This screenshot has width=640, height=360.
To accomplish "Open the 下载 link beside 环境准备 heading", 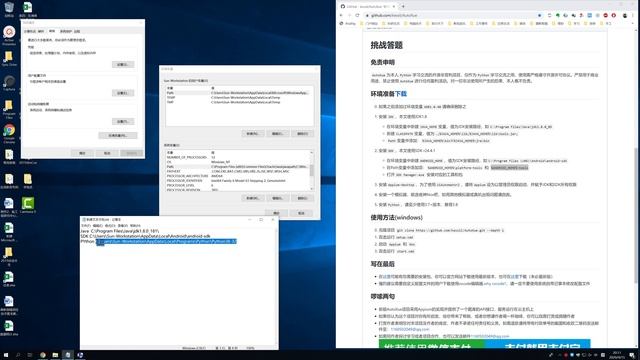I will [x=401, y=94].
